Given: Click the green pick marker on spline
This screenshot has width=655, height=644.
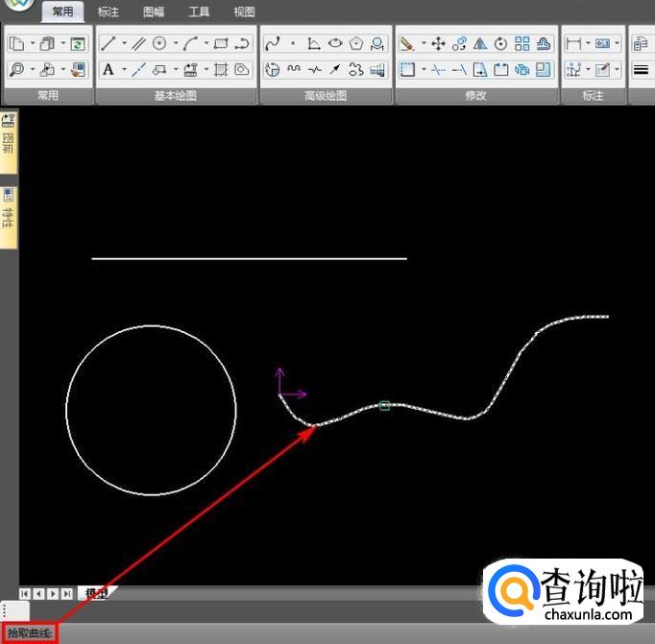Looking at the screenshot, I should tap(384, 406).
